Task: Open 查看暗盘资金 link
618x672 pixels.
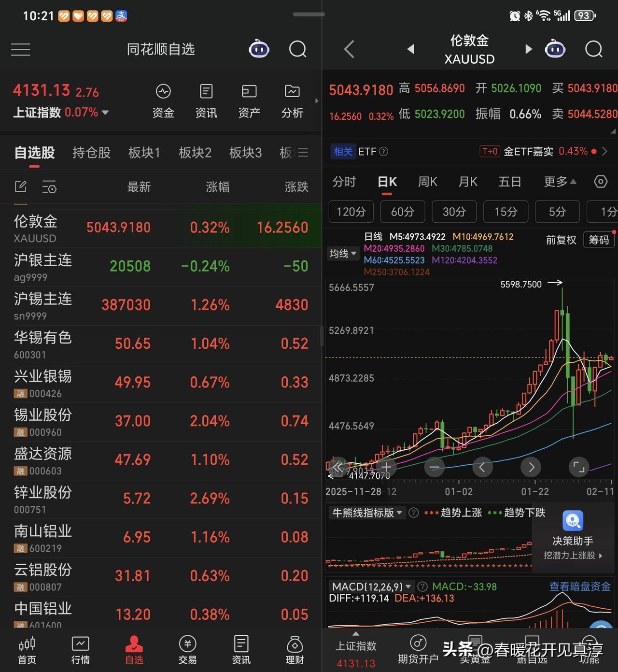Action: pyautogui.click(x=580, y=586)
